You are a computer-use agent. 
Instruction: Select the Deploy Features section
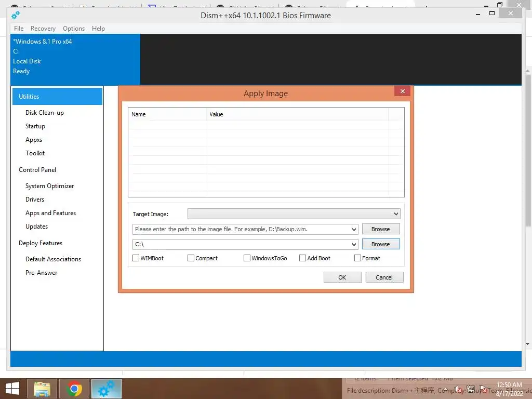click(41, 243)
